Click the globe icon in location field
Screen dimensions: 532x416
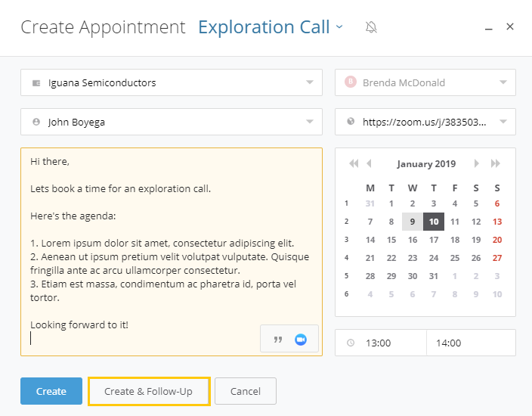point(350,121)
